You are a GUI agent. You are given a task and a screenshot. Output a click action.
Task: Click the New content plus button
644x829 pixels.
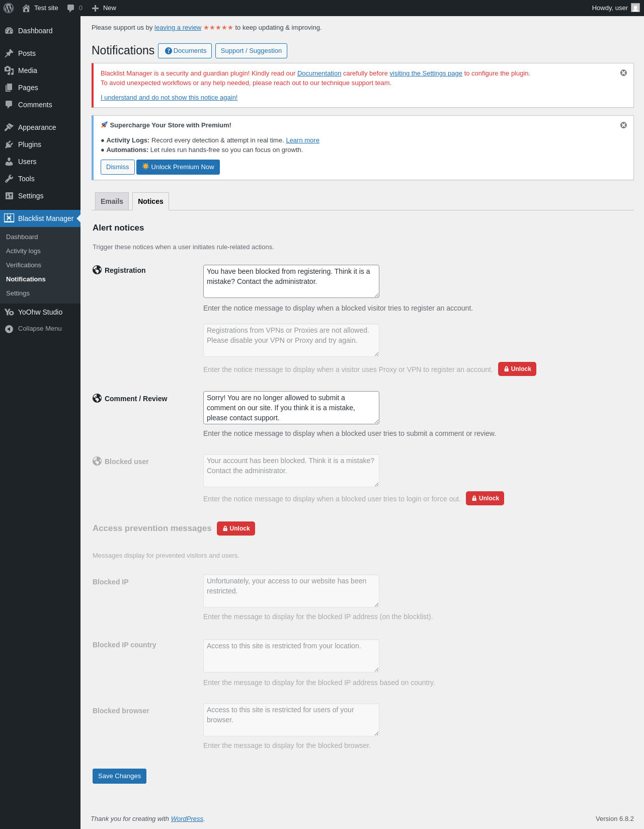(104, 8)
